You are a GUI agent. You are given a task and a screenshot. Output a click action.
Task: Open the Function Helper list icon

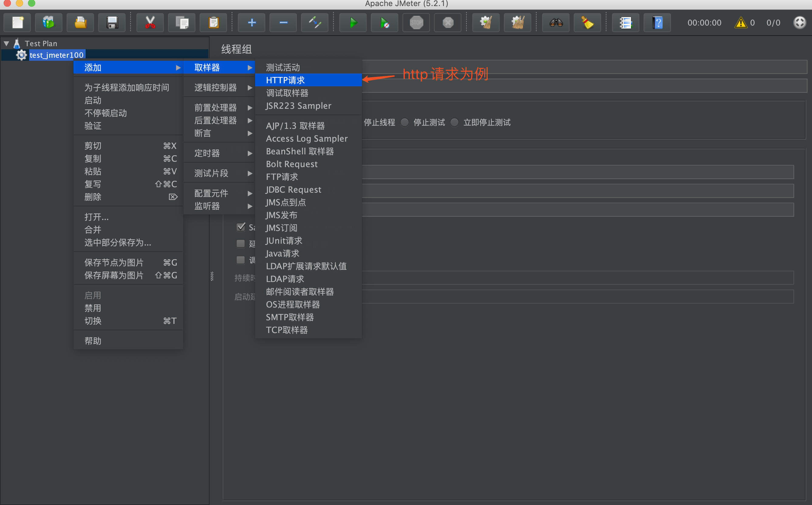tap(626, 23)
